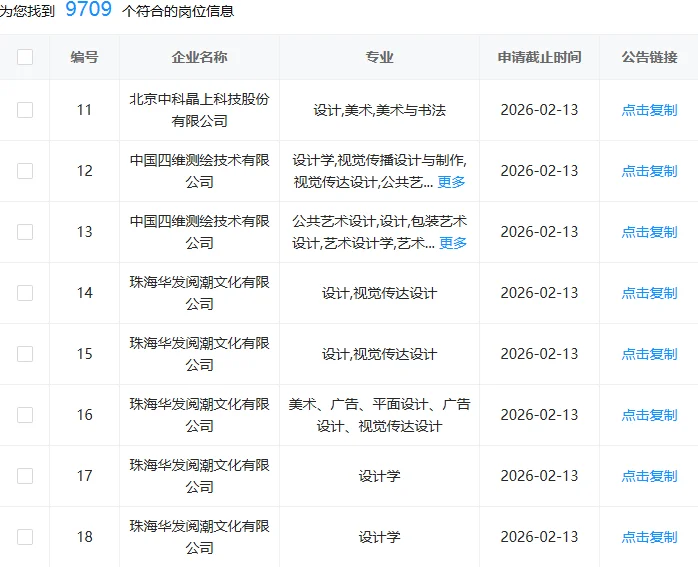Select 珠海华发阅潮文化有限公司 in row 14
The height and width of the screenshot is (567, 698).
199,293
